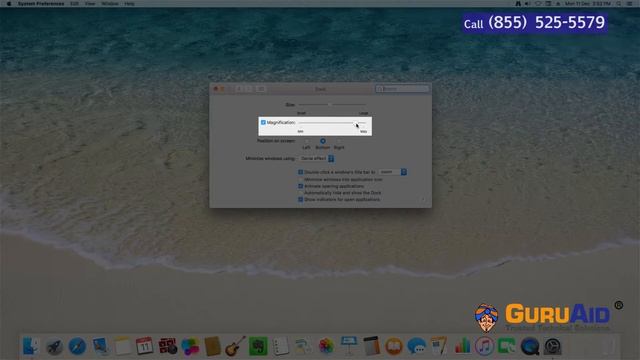Open iTunes music note icon
This screenshot has height=360, width=640.
[484, 347]
